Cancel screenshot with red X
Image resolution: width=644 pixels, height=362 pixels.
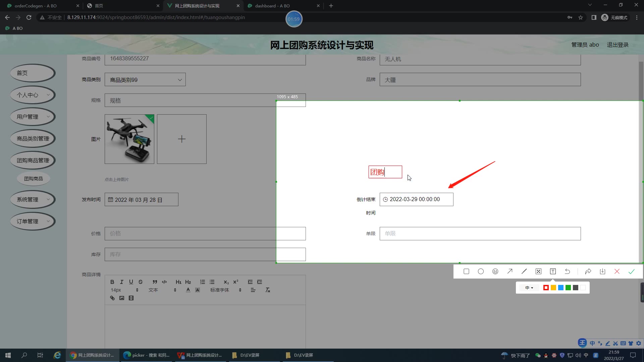pos(617,271)
